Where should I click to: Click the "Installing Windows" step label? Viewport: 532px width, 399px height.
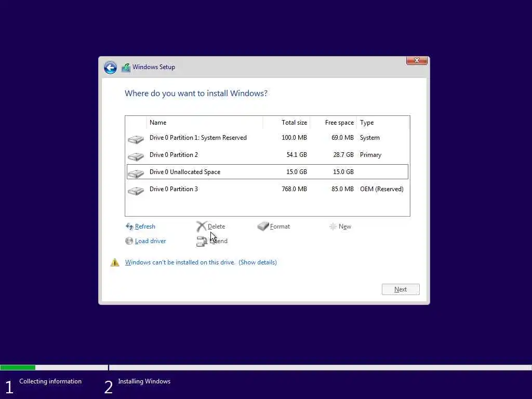(x=144, y=381)
